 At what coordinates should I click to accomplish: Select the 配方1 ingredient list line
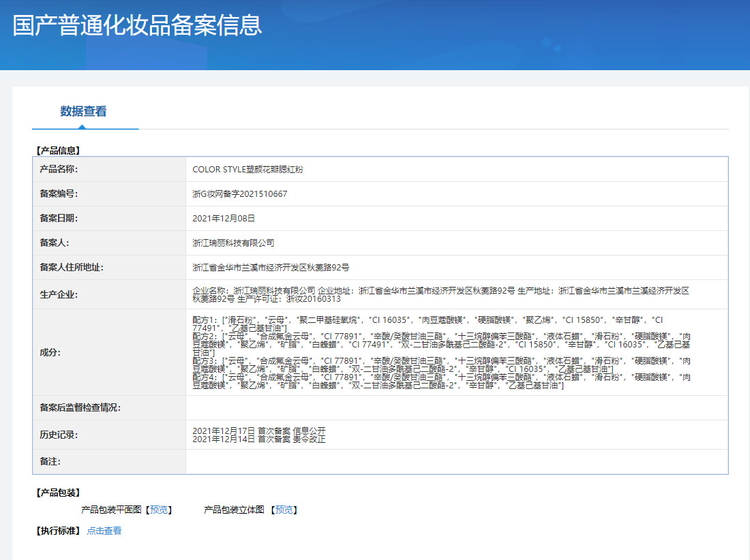tap(428, 324)
